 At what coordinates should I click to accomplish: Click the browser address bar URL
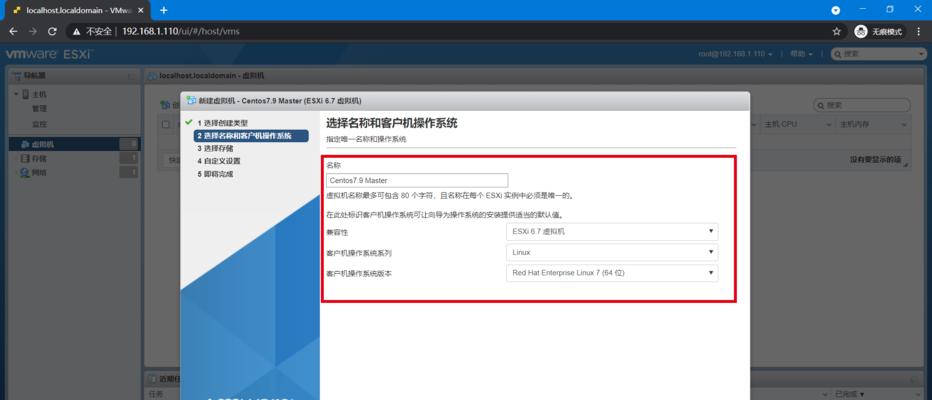pos(181,32)
